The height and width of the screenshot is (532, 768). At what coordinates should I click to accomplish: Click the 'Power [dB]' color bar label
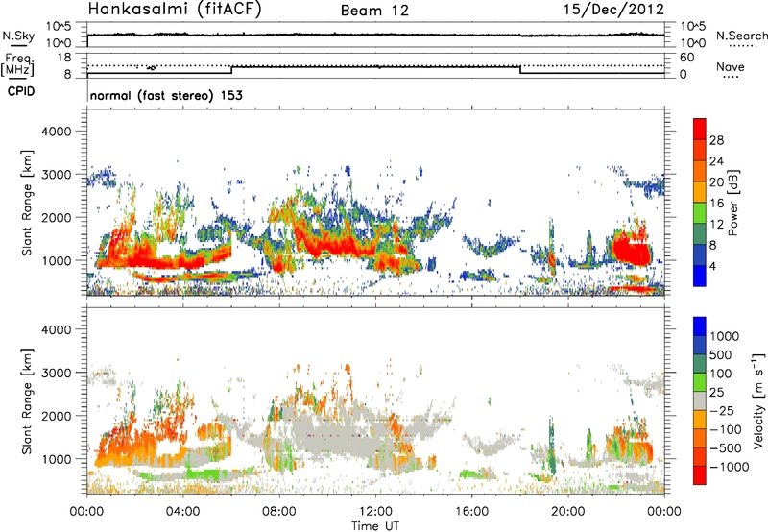tap(733, 203)
